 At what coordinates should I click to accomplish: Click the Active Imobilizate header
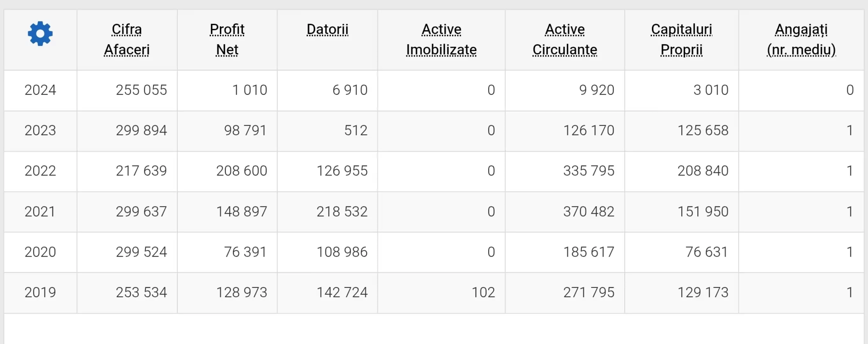pos(441,39)
